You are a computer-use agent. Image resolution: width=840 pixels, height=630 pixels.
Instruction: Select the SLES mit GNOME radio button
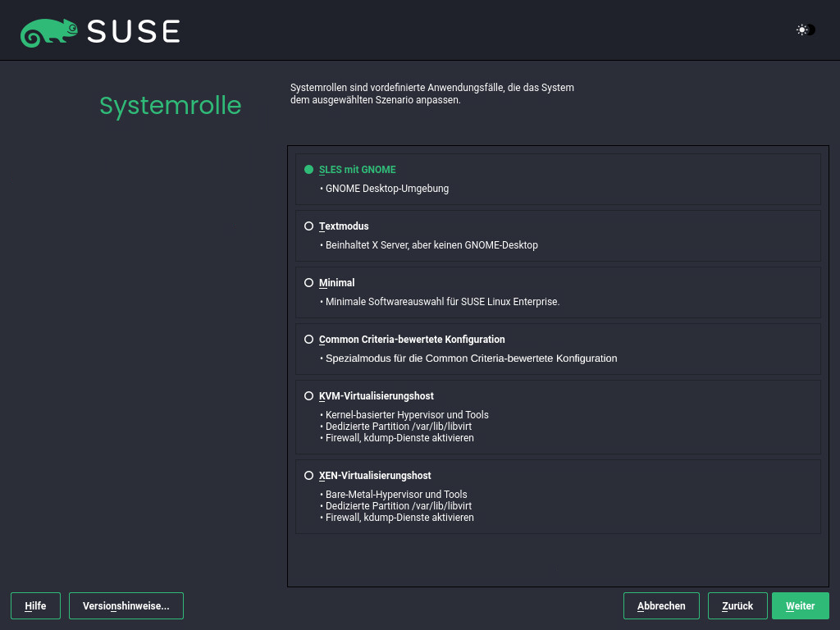pos(308,170)
